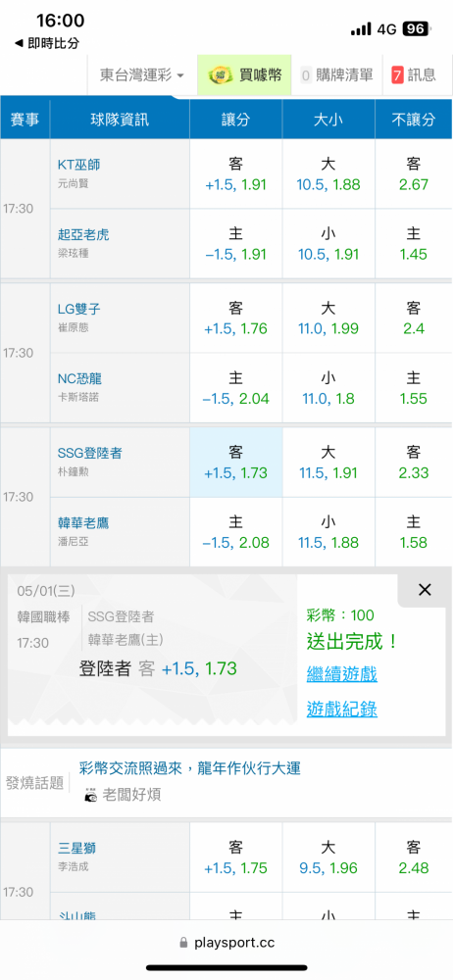Open the 遊戲紀錄 link
Screen dimensions: 453x980
[x=341, y=709]
